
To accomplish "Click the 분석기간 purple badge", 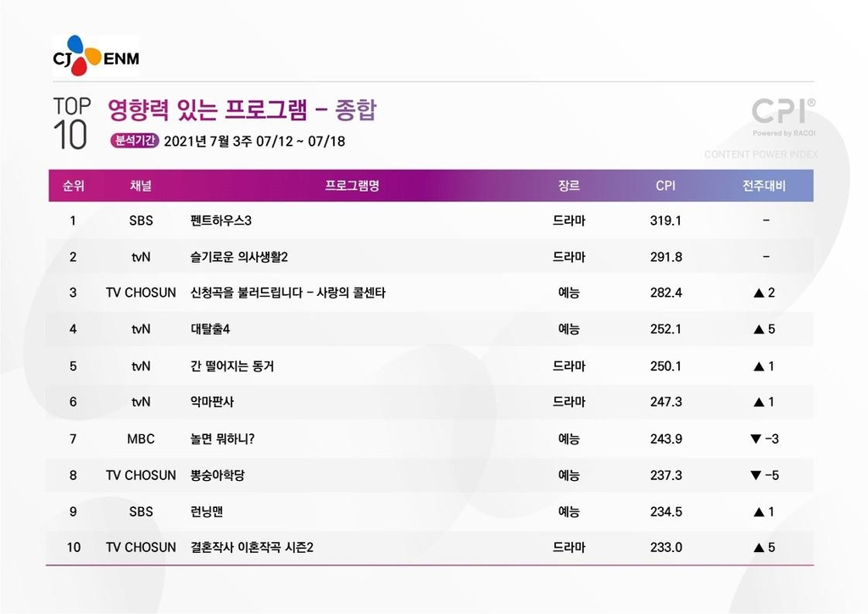I will tap(134, 141).
